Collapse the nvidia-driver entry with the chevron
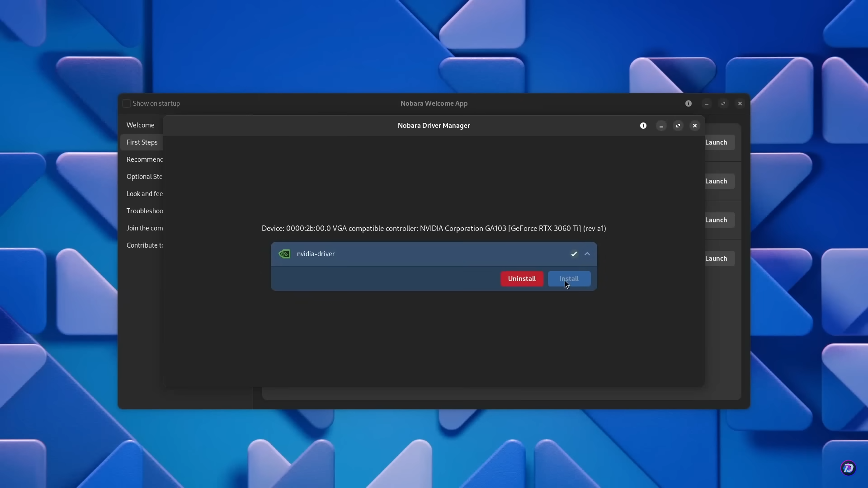868x488 pixels. pyautogui.click(x=587, y=254)
